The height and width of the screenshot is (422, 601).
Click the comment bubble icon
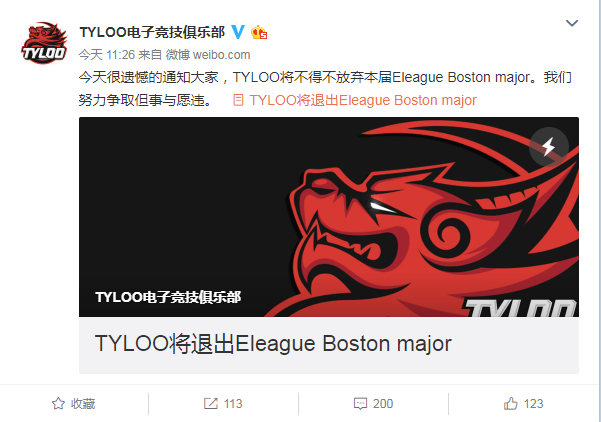[x=360, y=404]
